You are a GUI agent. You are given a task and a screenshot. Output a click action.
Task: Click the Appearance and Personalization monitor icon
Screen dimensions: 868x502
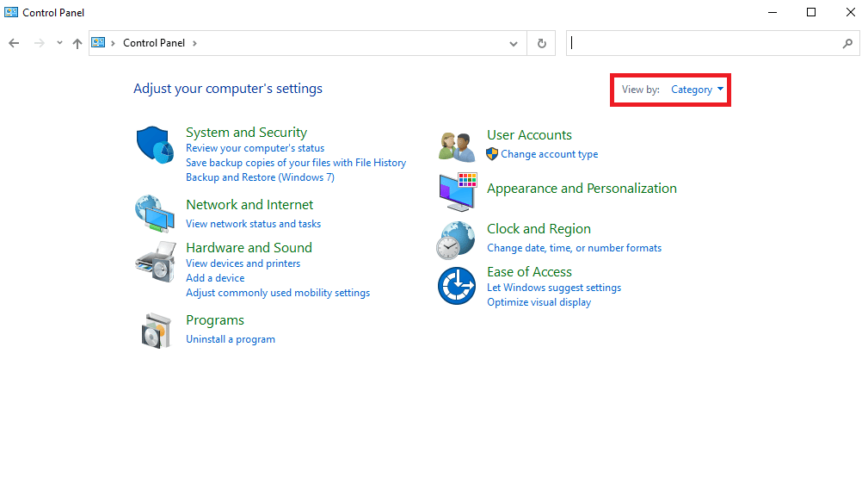point(457,192)
